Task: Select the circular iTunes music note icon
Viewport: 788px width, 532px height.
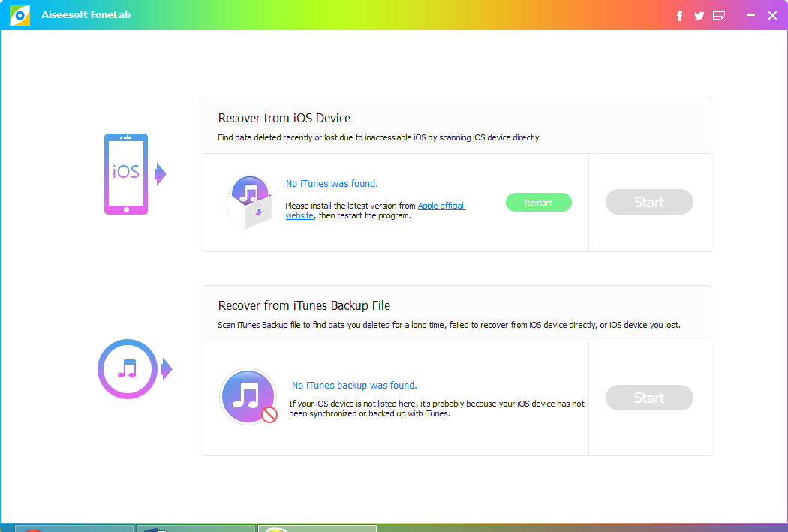Action: [x=128, y=369]
